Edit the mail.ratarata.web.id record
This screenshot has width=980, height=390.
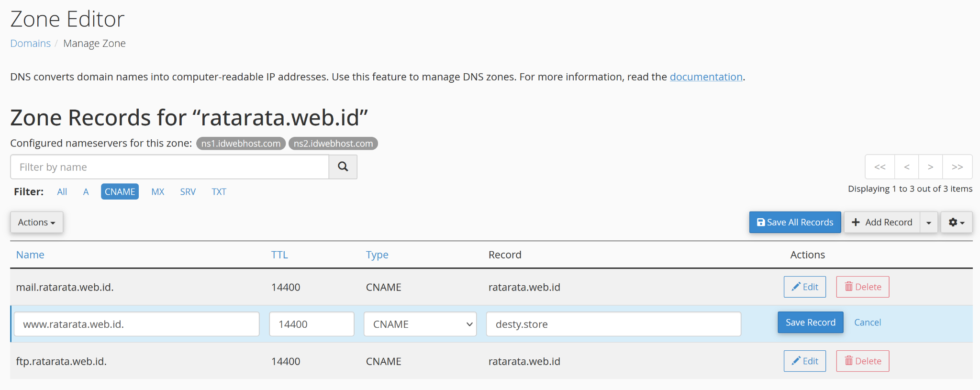click(805, 287)
